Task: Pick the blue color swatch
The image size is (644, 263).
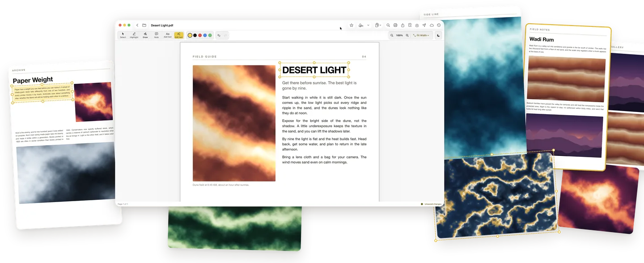Action: tap(205, 35)
